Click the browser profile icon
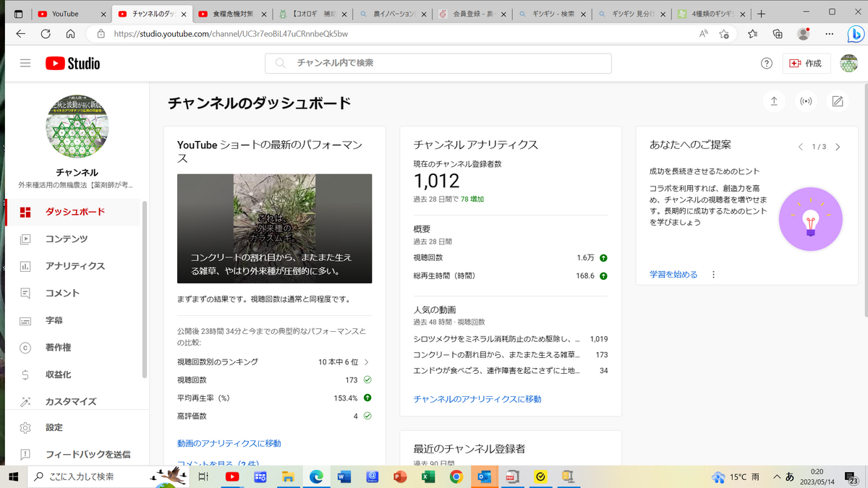868x488 pixels. click(803, 33)
